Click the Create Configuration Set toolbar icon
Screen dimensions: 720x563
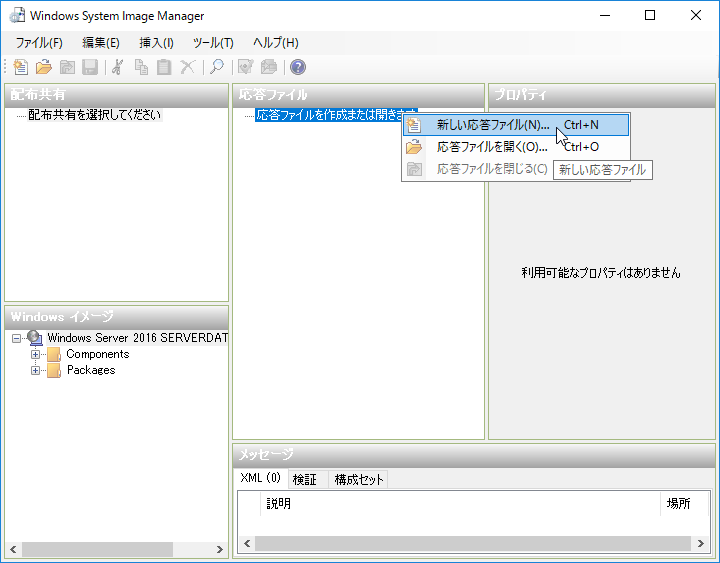269,67
